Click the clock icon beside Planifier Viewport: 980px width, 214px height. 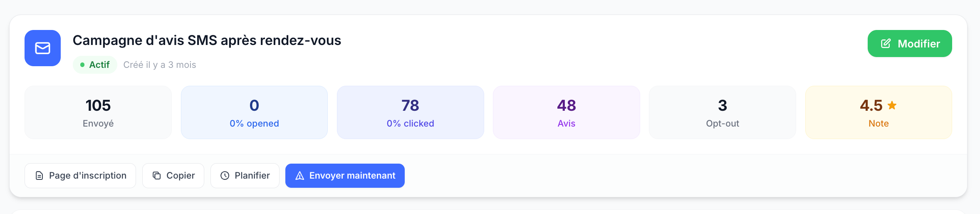click(225, 176)
